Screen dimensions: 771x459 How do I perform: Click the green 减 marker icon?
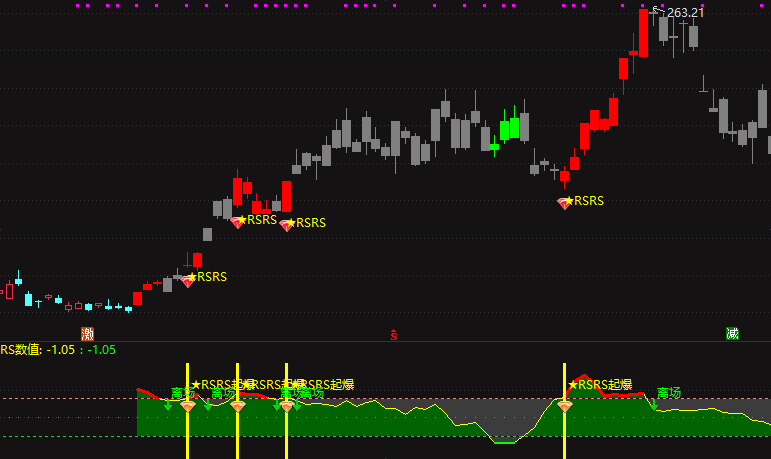pos(732,334)
